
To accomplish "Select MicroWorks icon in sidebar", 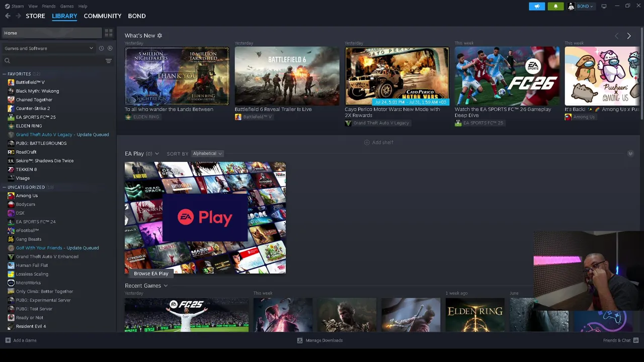I will point(11,283).
